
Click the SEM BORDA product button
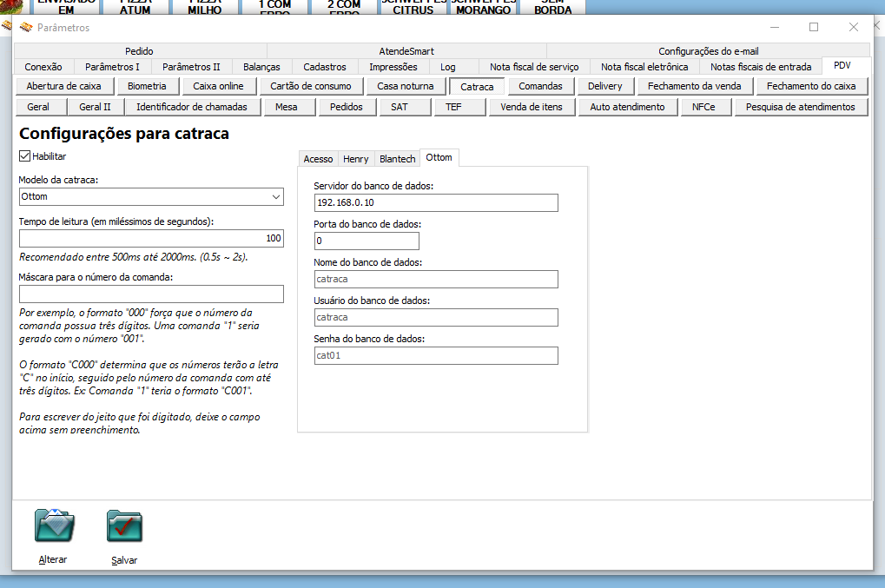coord(551,6)
